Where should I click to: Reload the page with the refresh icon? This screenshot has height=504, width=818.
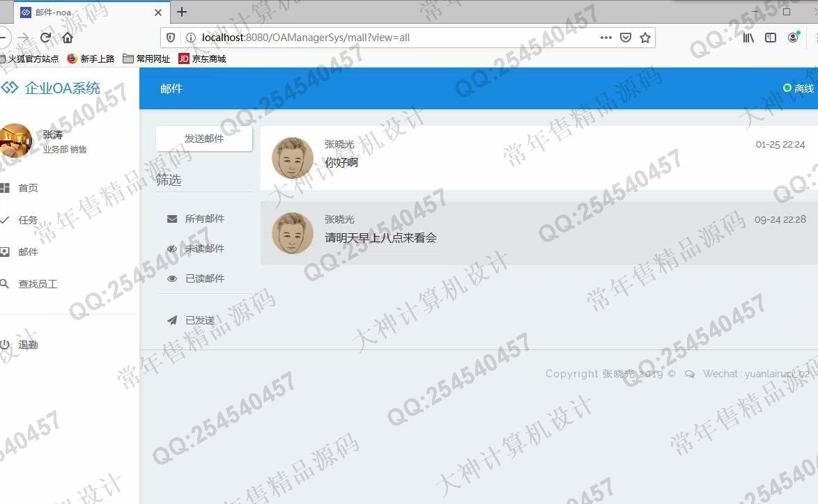45,38
